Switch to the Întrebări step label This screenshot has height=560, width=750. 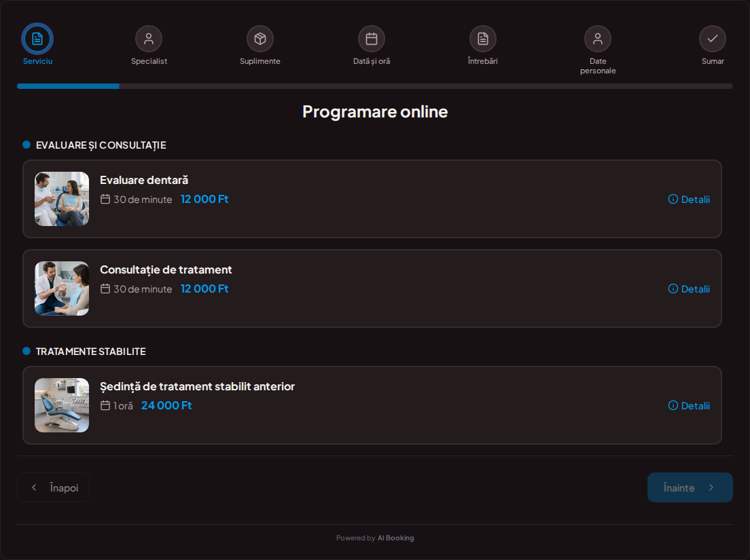[482, 61]
